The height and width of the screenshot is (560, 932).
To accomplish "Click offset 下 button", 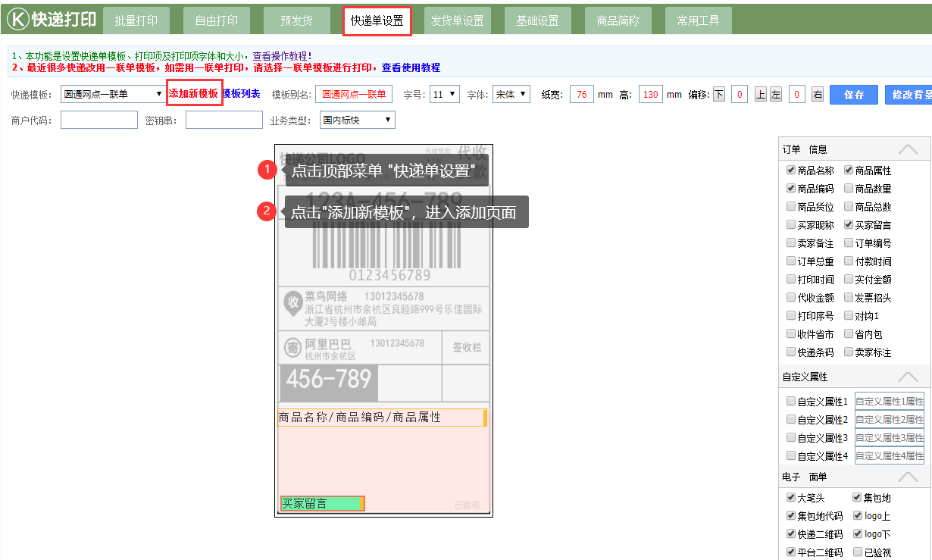I will coord(718,95).
